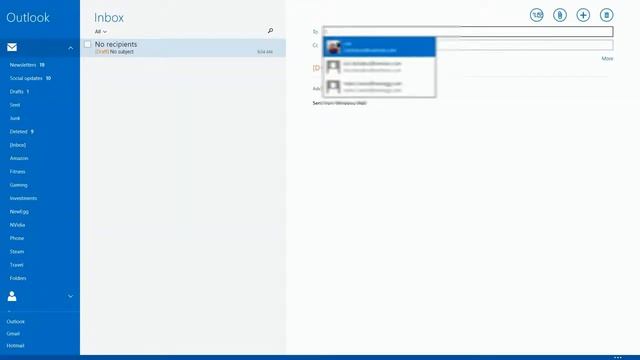Click the envelope mail icon in sidebar
Image resolution: width=640 pixels, height=360 pixels.
tap(12, 47)
